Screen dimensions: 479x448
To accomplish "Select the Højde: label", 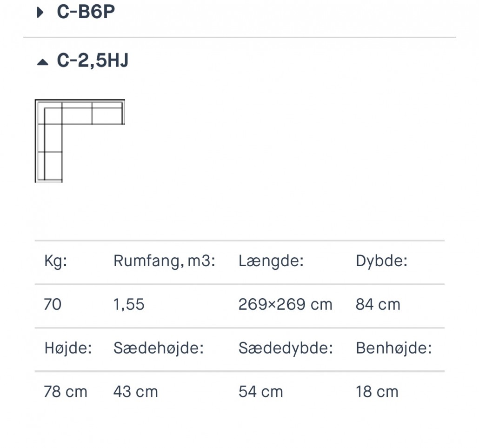I will 68,348.
